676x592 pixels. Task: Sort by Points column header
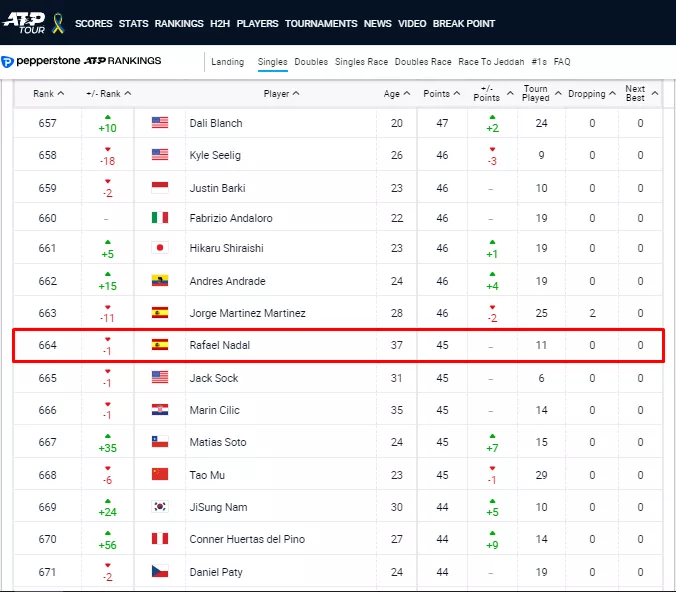441,94
